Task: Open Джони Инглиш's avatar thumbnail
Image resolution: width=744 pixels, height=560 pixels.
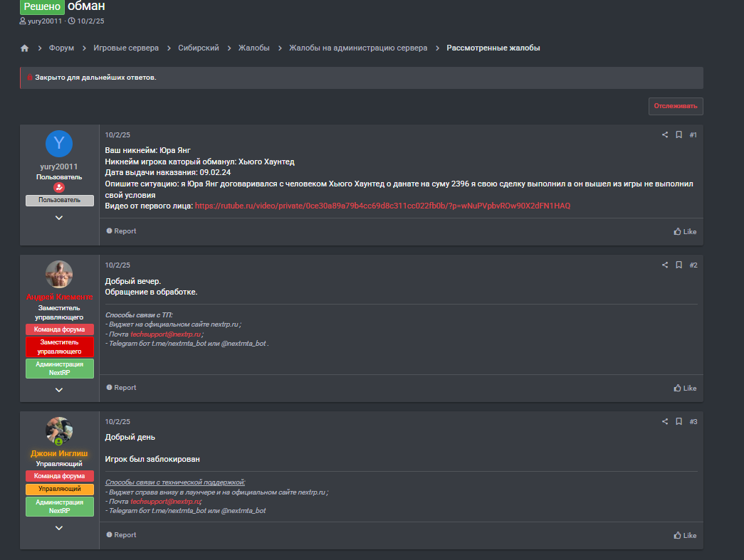Action: tap(59, 430)
